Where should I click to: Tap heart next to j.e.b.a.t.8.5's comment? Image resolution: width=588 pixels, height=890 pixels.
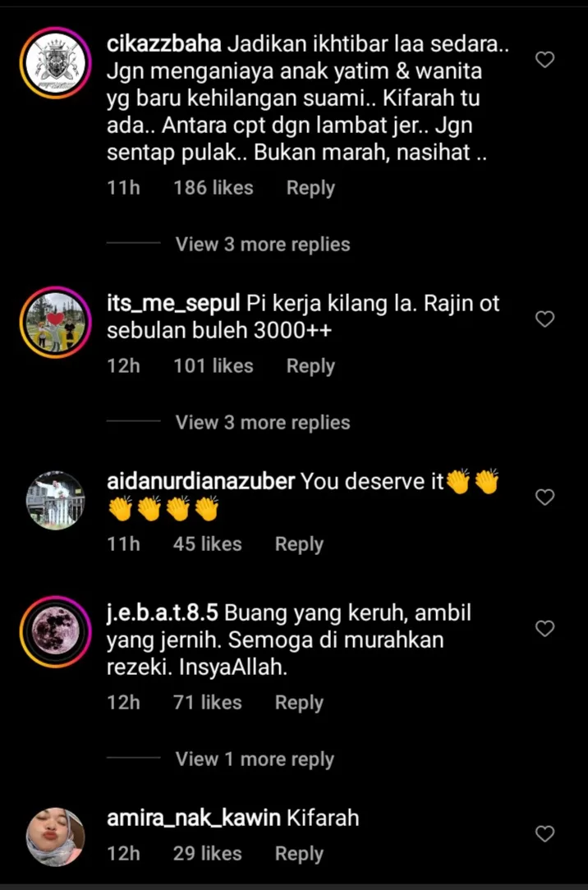pos(544,628)
